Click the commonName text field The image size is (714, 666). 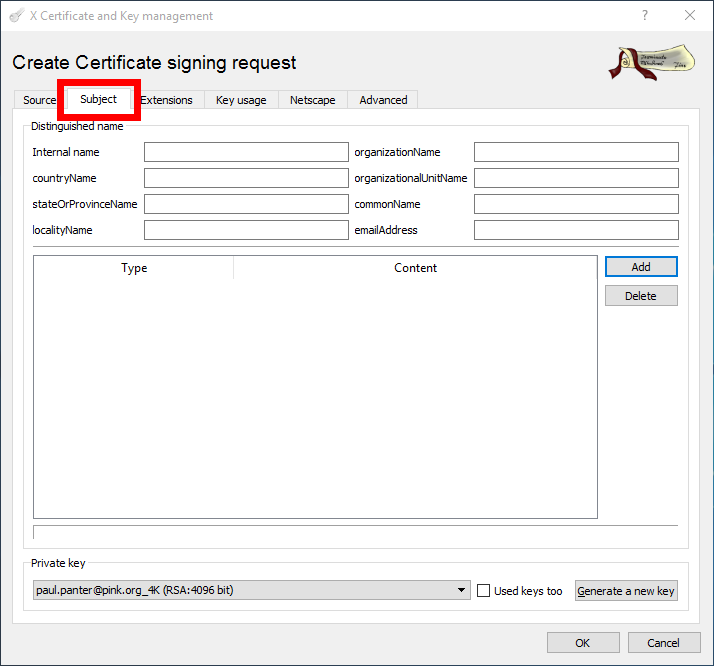point(576,204)
